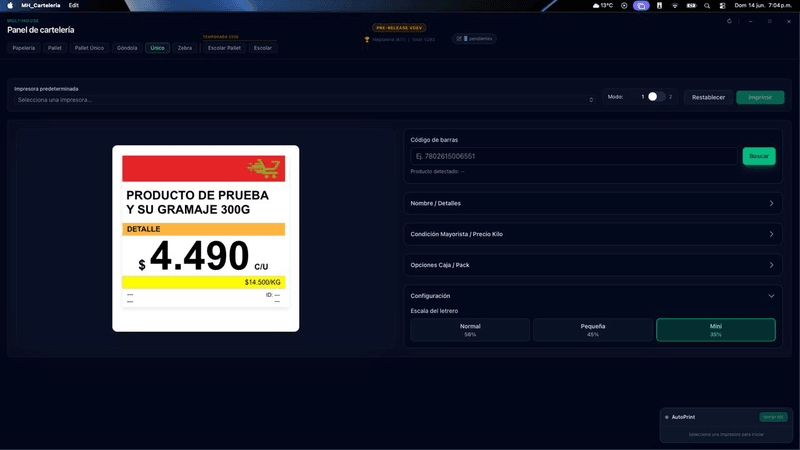Viewport: 800px width, 450px height.
Task: Click the Buscar barcode button
Action: coord(759,156)
